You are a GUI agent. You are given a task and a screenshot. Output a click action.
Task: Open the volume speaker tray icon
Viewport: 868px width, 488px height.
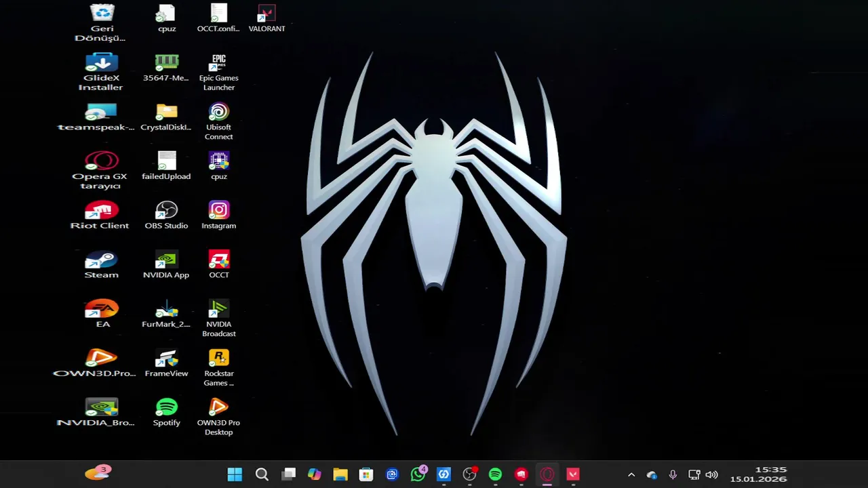pyautogui.click(x=711, y=475)
